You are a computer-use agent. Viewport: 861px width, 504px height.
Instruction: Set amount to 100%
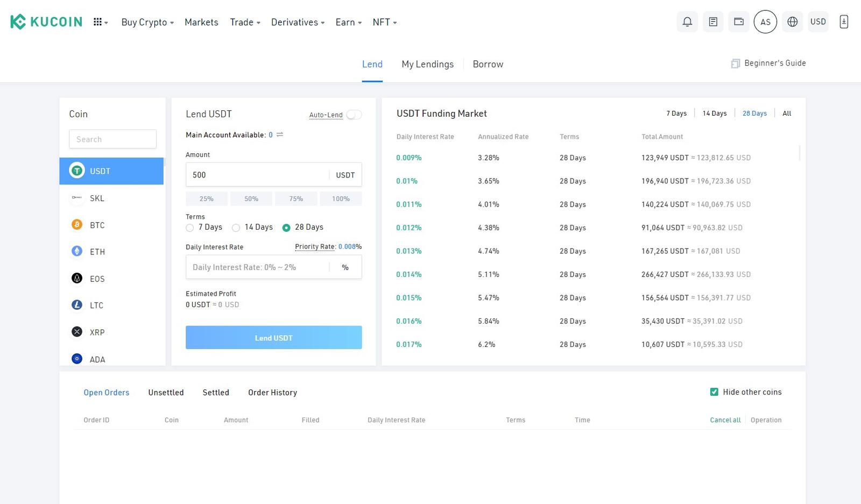[x=341, y=198]
